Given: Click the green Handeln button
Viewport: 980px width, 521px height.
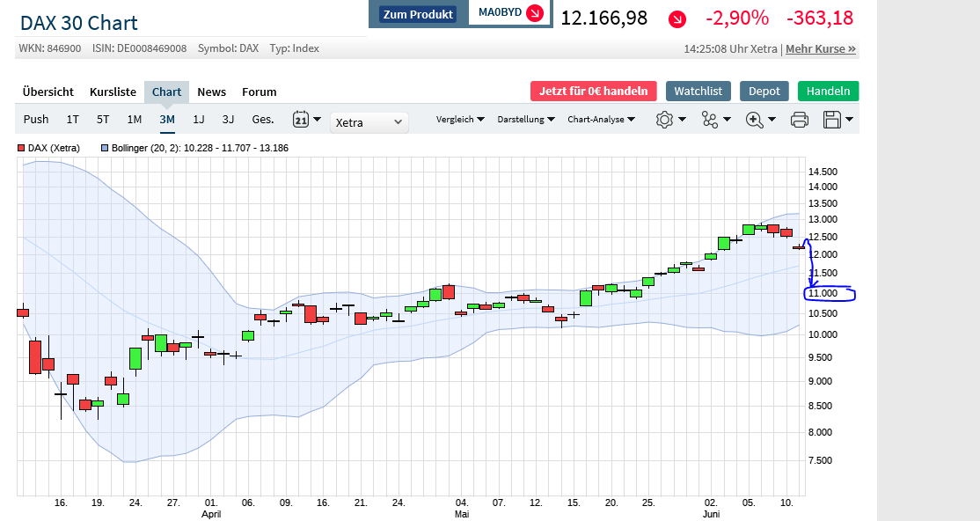Looking at the screenshot, I should [828, 91].
